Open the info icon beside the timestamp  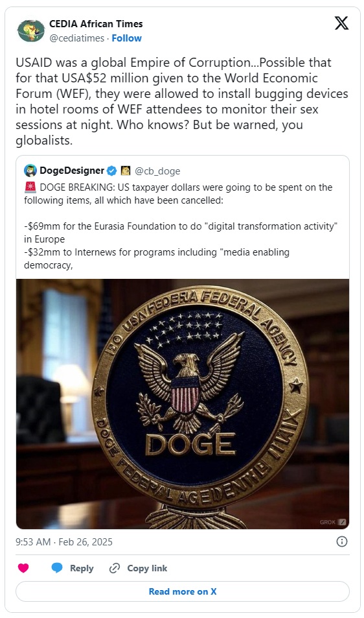click(x=341, y=541)
